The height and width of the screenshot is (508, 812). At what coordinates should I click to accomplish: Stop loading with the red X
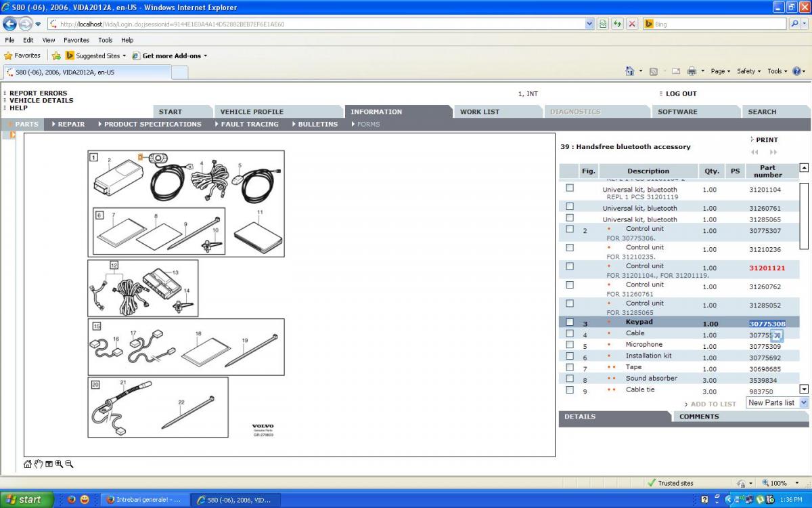(x=632, y=24)
